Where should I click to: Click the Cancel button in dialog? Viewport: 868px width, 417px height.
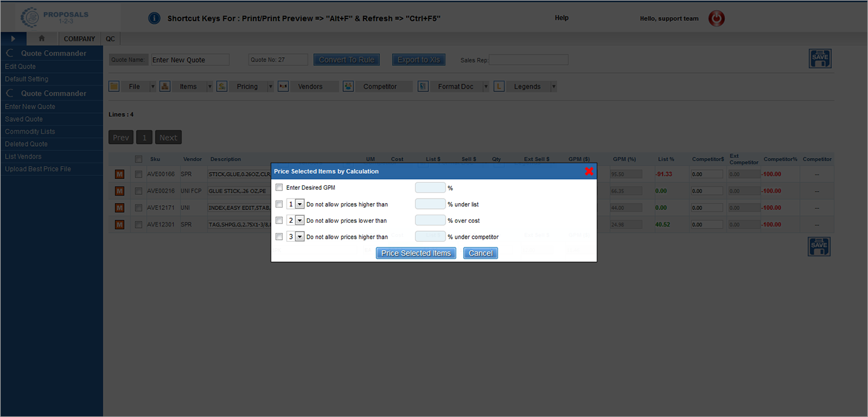point(480,253)
